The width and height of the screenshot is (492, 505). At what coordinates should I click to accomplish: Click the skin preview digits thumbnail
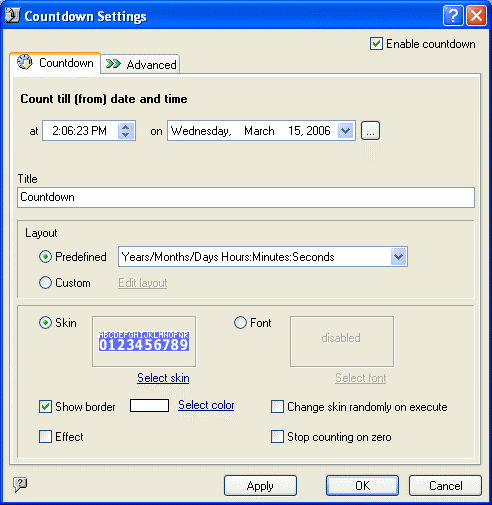tap(144, 341)
